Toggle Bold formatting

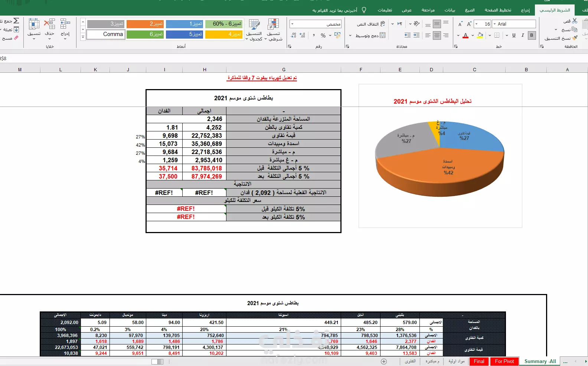click(532, 35)
